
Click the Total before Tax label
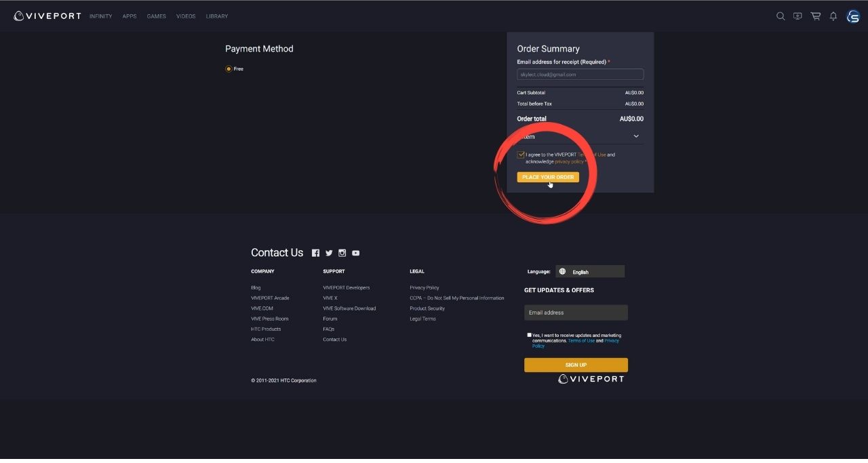pyautogui.click(x=534, y=104)
